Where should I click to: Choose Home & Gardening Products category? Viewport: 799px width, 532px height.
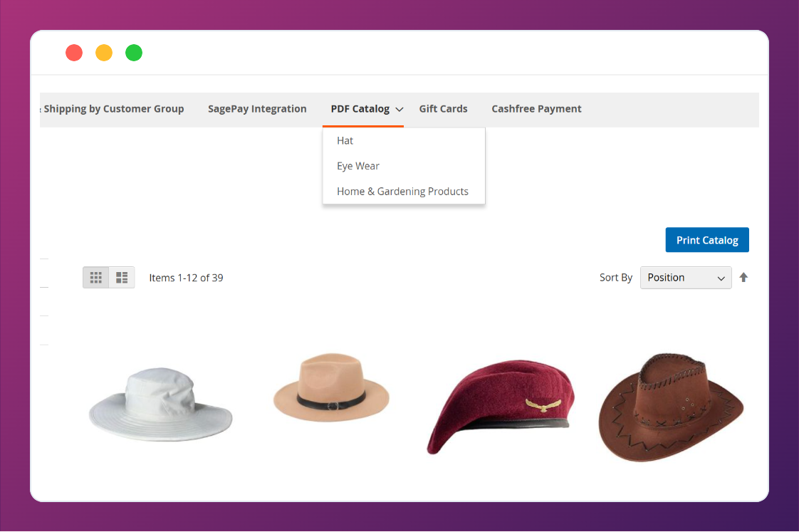coord(404,192)
